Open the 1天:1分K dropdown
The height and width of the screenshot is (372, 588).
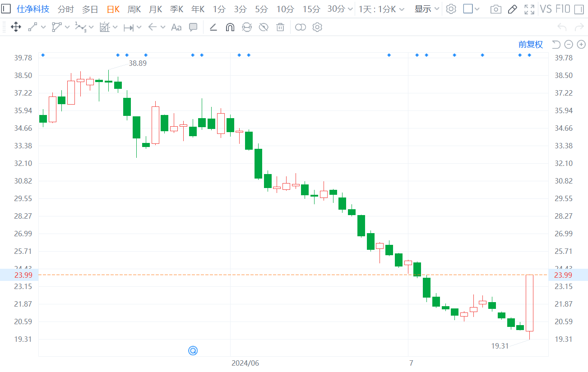[381, 9]
